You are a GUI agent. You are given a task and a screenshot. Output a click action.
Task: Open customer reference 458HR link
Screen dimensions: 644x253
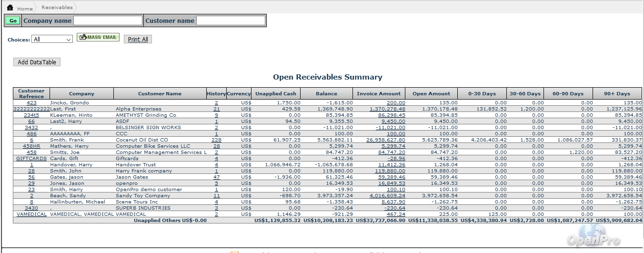point(31,146)
